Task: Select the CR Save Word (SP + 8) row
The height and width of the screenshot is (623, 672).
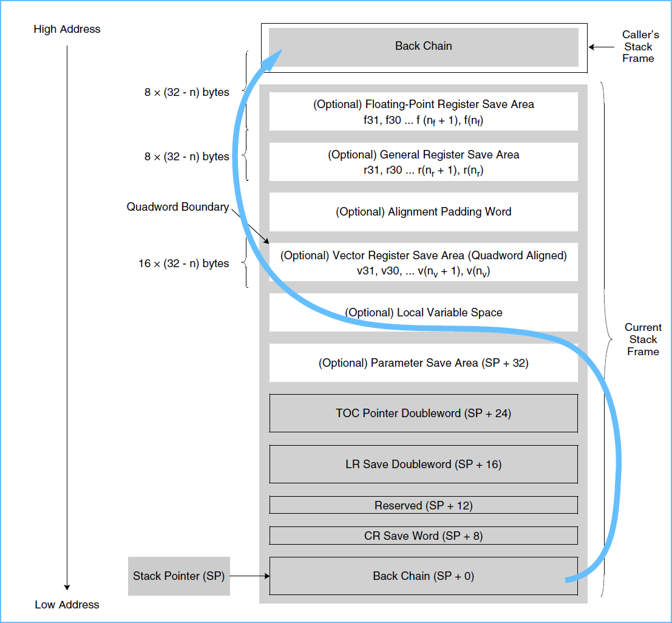Action: tap(423, 536)
